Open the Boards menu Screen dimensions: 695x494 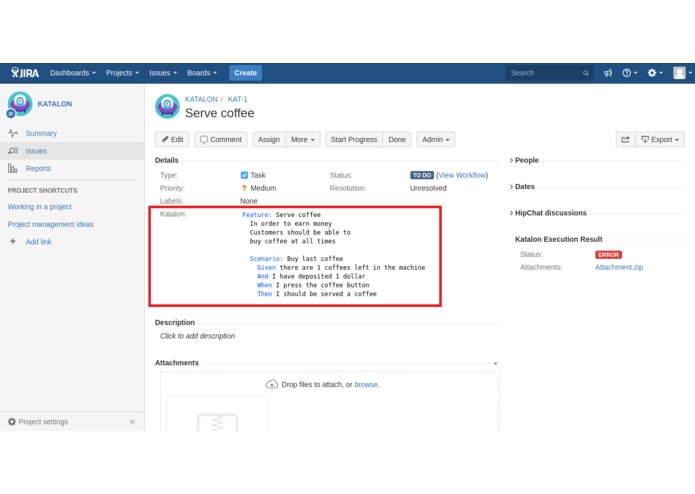pos(202,73)
